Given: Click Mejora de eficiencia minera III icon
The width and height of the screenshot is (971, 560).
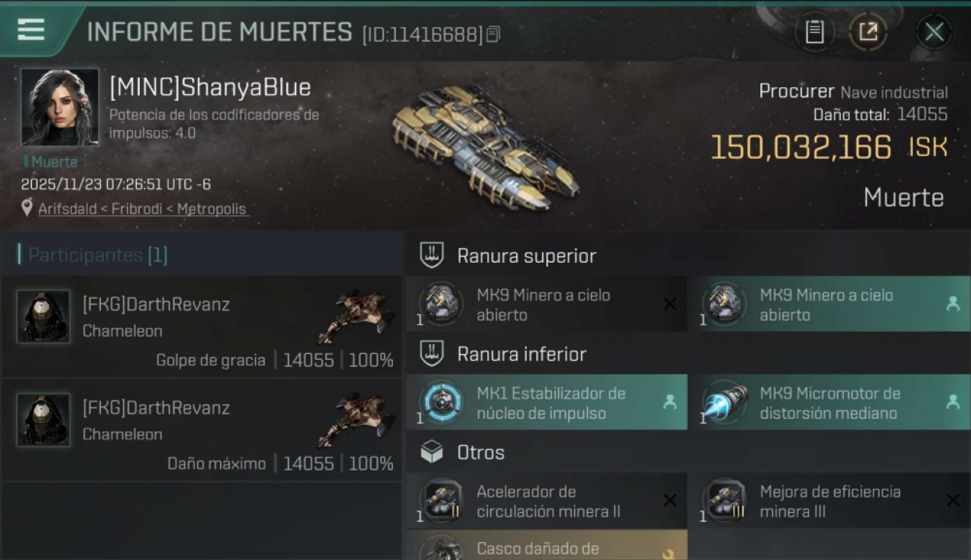Looking at the screenshot, I should pyautogui.click(x=724, y=501).
